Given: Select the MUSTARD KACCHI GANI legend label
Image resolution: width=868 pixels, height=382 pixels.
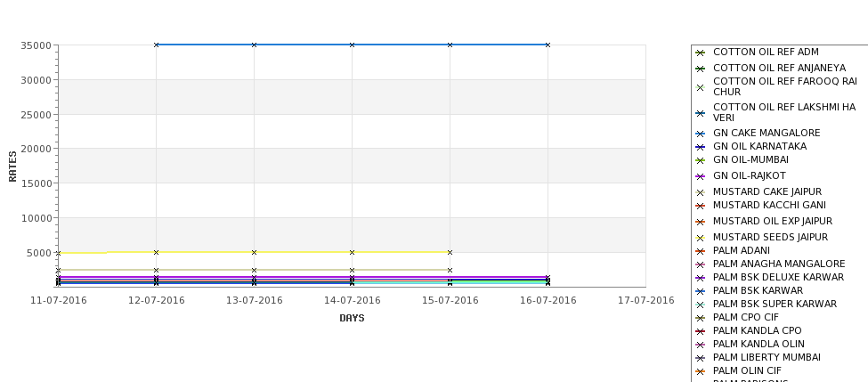Looking at the screenshot, I should 769,205.
